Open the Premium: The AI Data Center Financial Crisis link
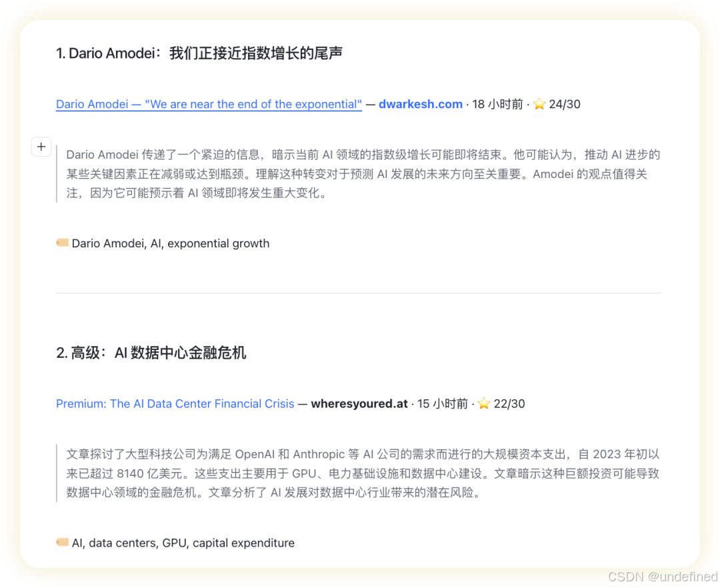 175,403
